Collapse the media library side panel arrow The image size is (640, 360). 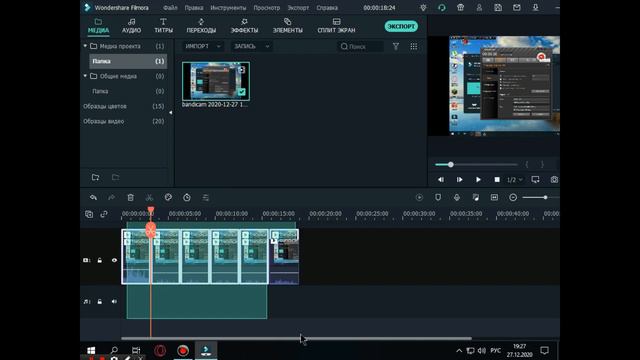(x=171, y=112)
